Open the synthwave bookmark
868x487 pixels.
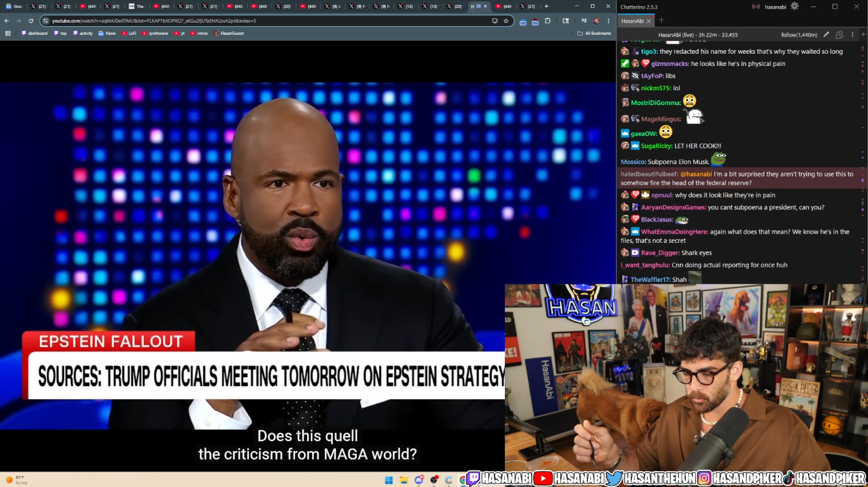tap(155, 34)
